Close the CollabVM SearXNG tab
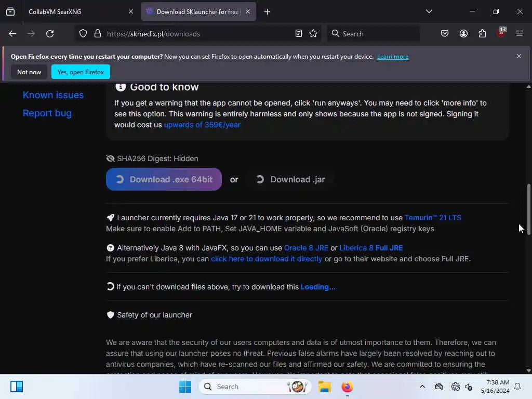 131,11
